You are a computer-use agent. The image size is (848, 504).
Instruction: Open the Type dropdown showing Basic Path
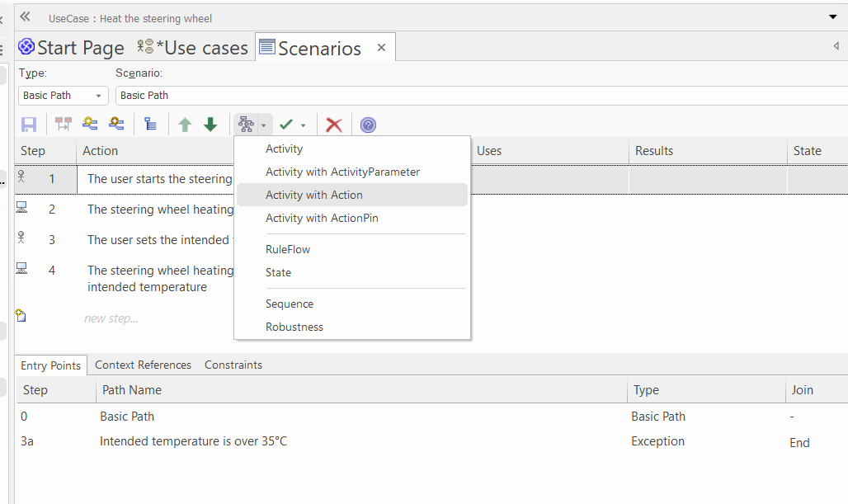63,96
